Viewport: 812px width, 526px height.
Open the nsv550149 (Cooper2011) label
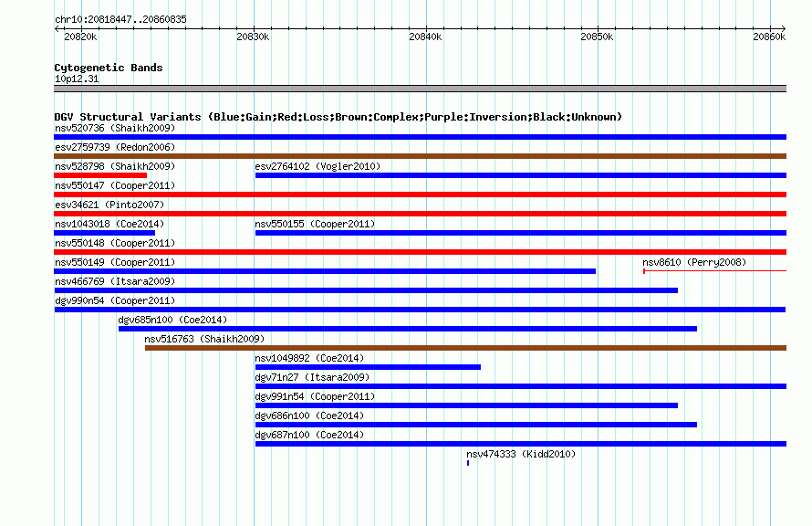tap(115, 262)
